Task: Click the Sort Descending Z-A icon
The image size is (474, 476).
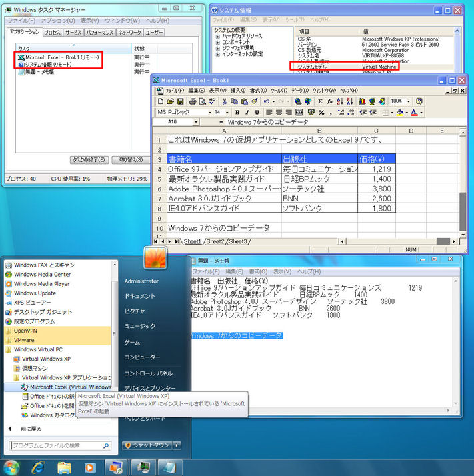Action: 349,101
